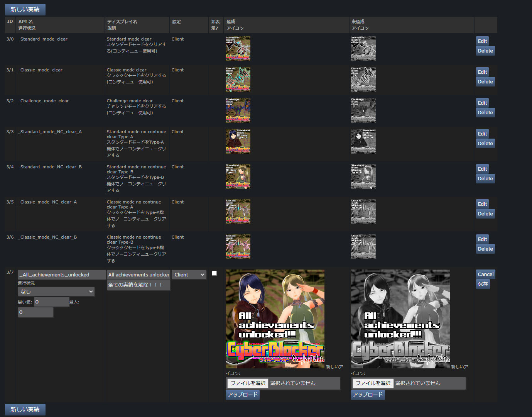The width and height of the screenshot is (532, 417).
Task: Click the API name field _All_achievements_unlocked
Action: [x=62, y=275]
